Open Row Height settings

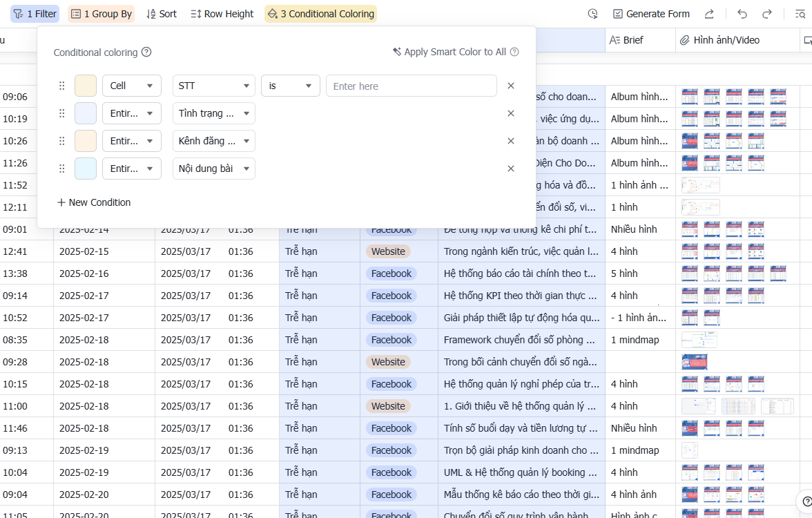point(222,14)
